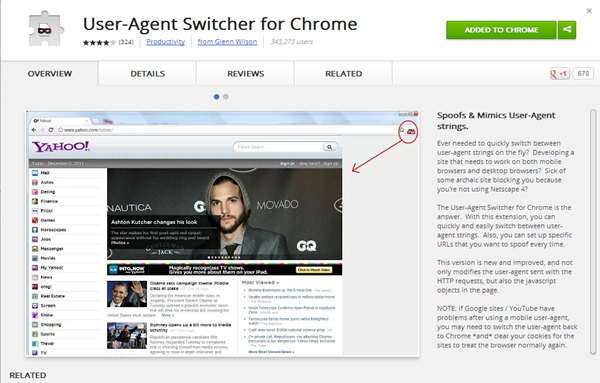Click the description panel scrollbar

pos(593,232)
